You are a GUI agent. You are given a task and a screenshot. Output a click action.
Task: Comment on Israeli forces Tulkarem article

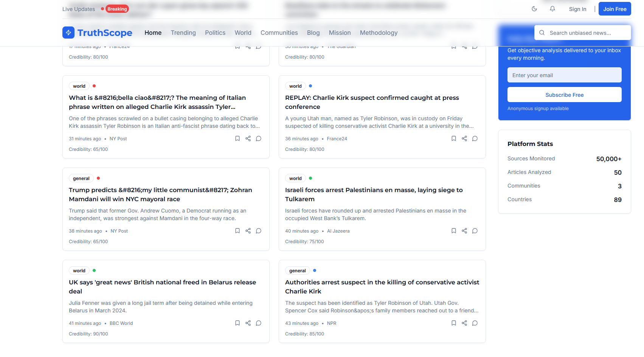pos(475,231)
